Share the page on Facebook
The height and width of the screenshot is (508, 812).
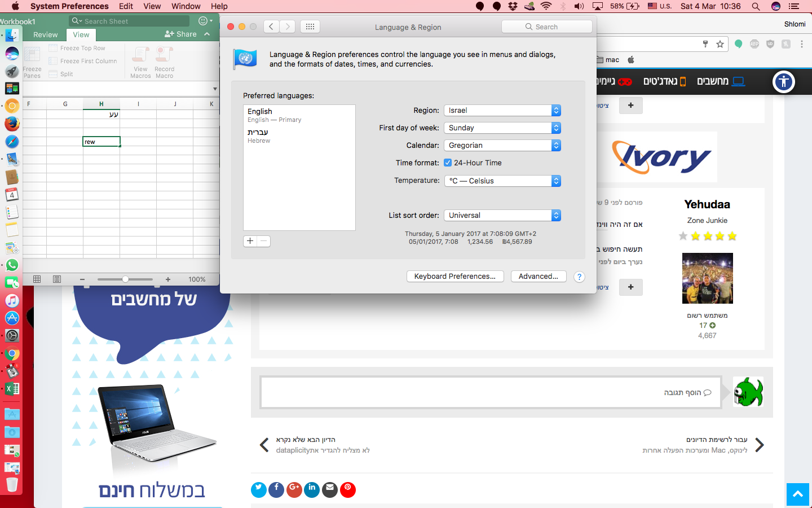click(x=276, y=489)
